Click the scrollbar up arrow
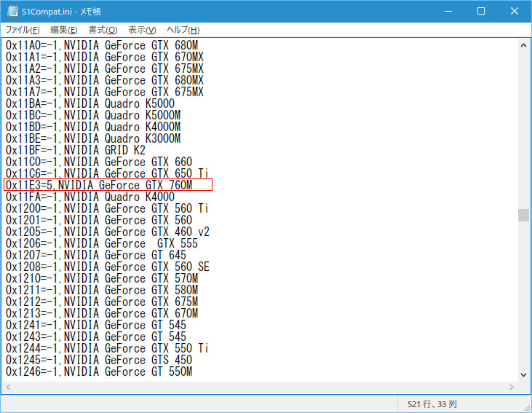 (x=523, y=45)
